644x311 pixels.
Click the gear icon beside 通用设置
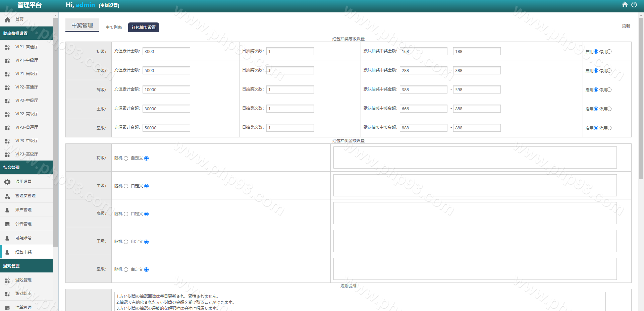[7, 182]
